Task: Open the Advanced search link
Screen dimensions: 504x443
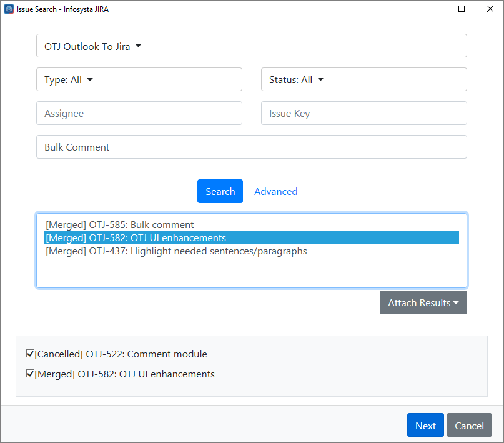Action: click(x=275, y=192)
